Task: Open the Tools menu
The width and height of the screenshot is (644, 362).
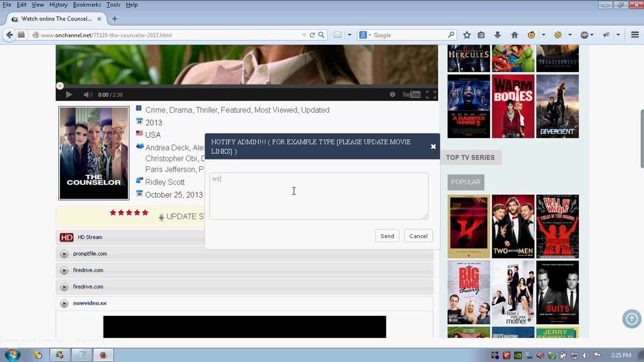Action: click(x=113, y=5)
